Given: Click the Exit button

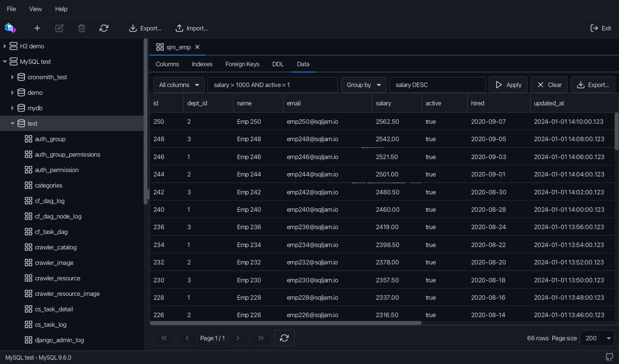Looking at the screenshot, I should tap(601, 28).
